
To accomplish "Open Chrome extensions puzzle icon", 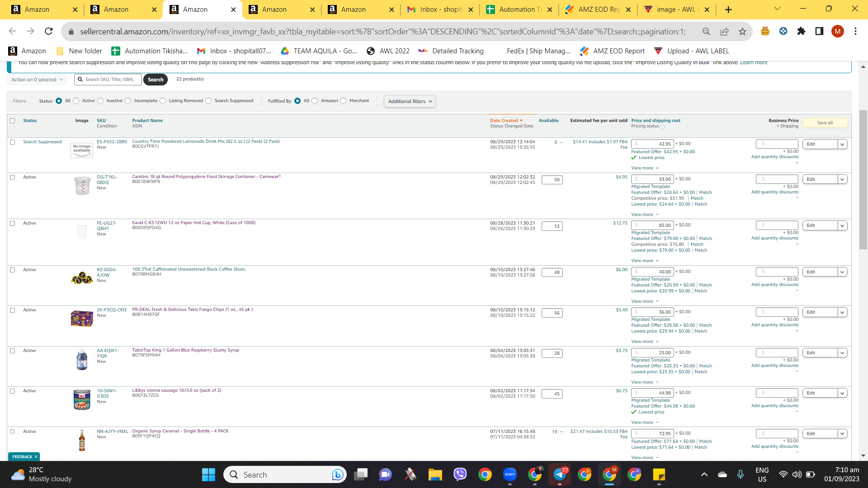I will [x=801, y=31].
